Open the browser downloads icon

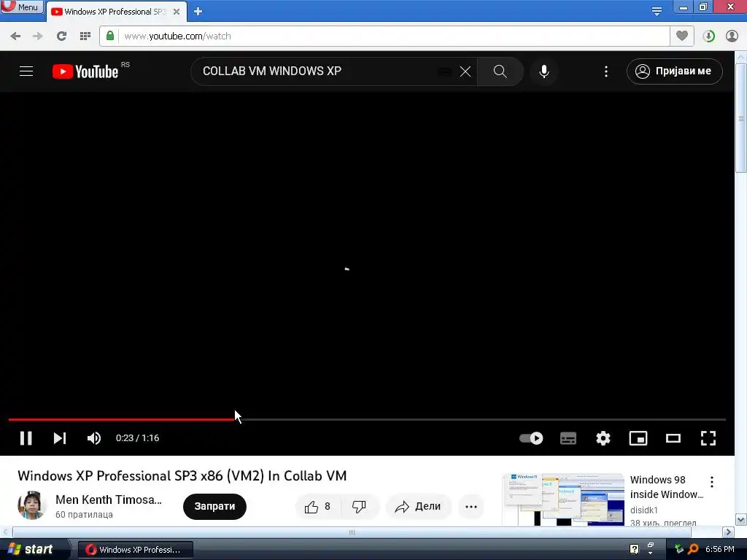point(708,36)
